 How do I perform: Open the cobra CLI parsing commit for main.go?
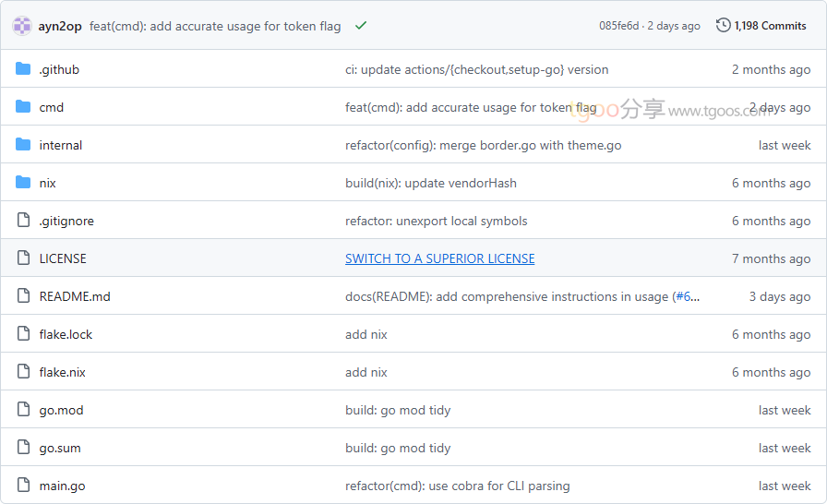(x=457, y=486)
